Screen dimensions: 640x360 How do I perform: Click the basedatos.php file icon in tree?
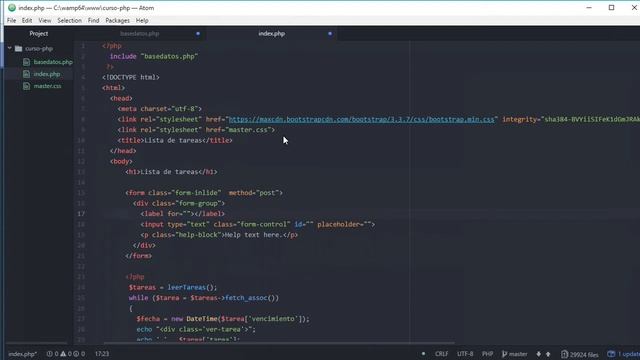pyautogui.click(x=27, y=62)
